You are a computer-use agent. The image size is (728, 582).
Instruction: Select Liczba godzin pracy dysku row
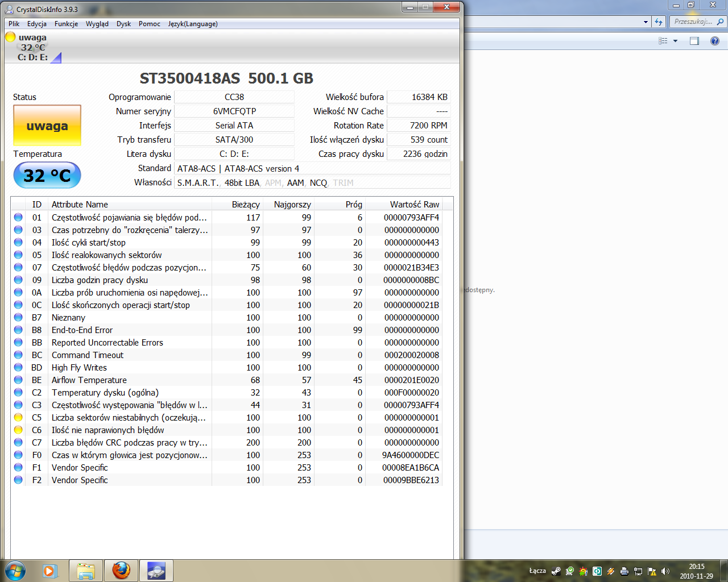point(227,280)
